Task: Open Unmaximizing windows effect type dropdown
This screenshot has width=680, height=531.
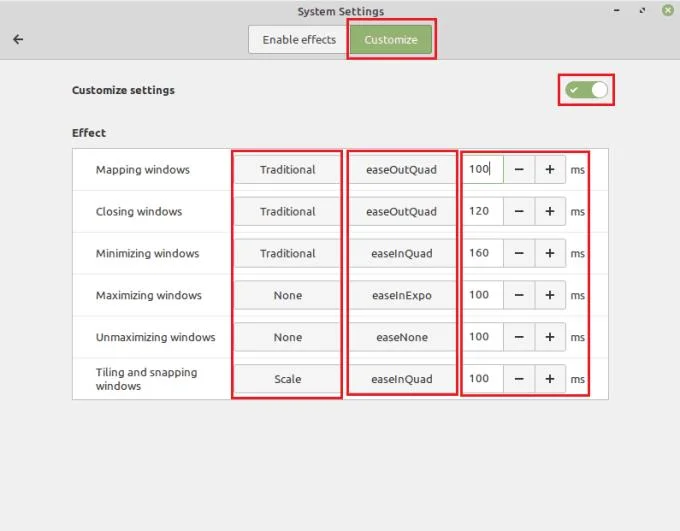Action: [288, 337]
